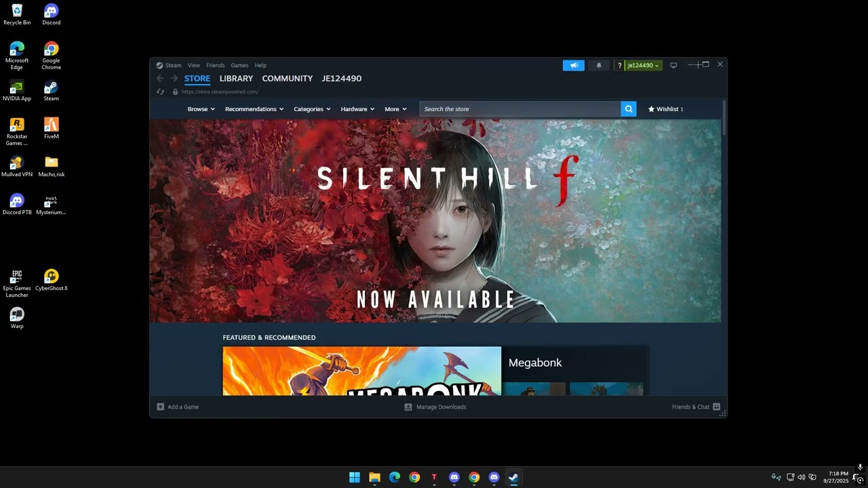Click the Megabonk game title
This screenshot has width=868, height=488.
pyautogui.click(x=535, y=363)
